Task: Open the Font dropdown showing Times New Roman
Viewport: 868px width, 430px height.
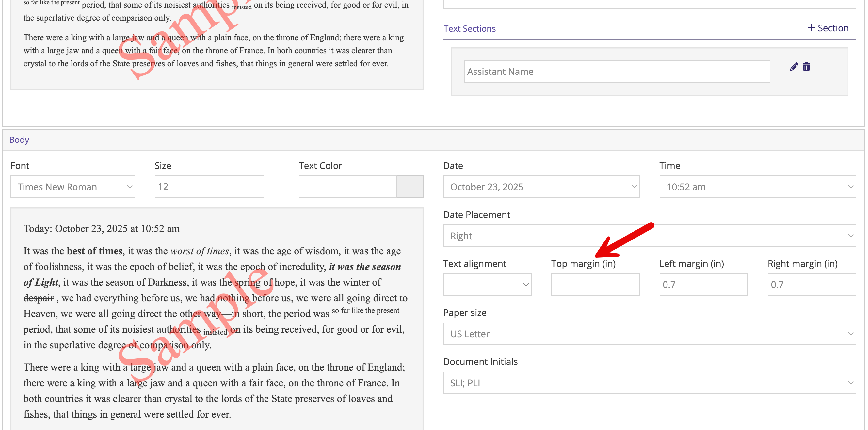Action: 73,187
